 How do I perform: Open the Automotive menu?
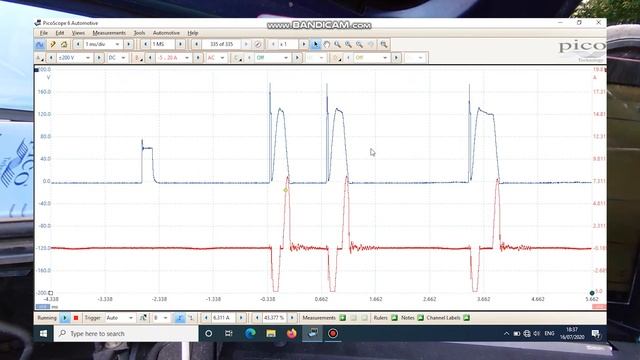pos(166,33)
